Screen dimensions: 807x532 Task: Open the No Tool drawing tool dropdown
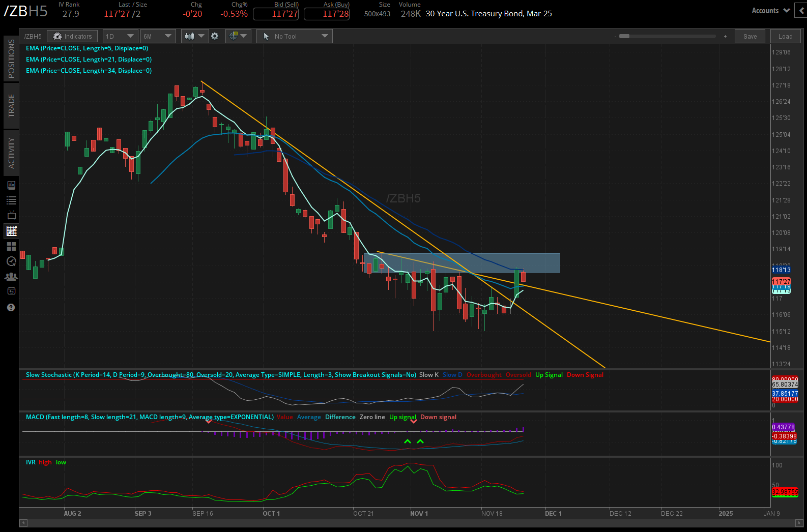tap(295, 36)
